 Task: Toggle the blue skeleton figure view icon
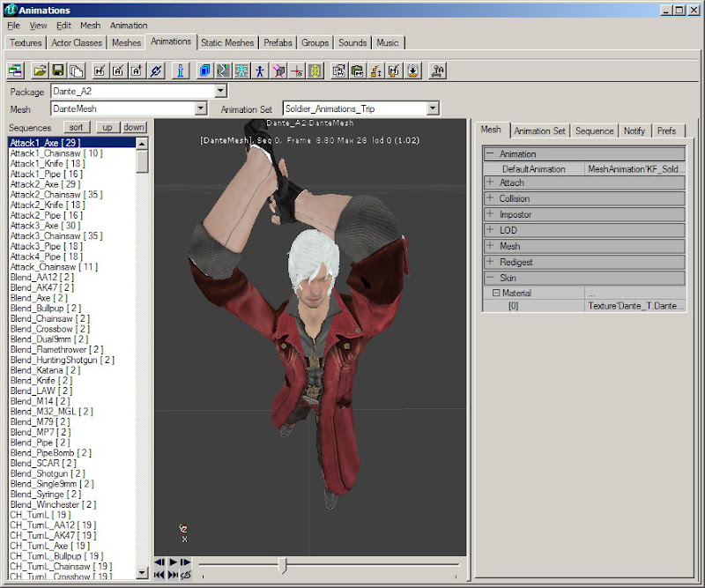[260, 71]
